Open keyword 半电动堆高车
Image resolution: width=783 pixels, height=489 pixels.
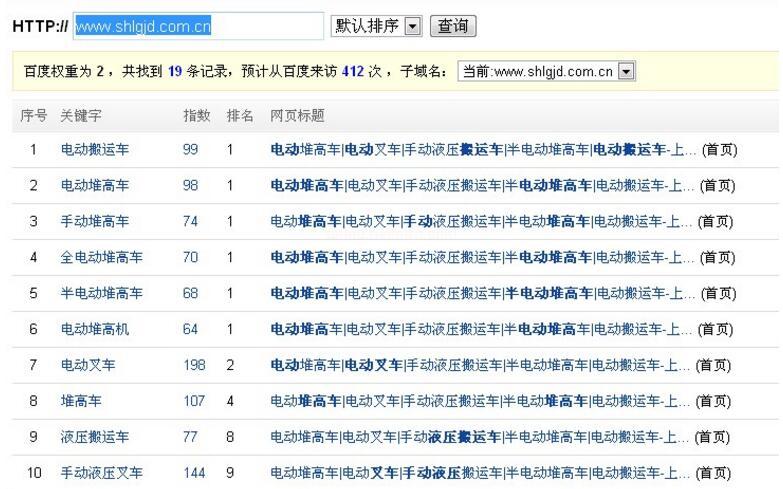[x=101, y=294]
